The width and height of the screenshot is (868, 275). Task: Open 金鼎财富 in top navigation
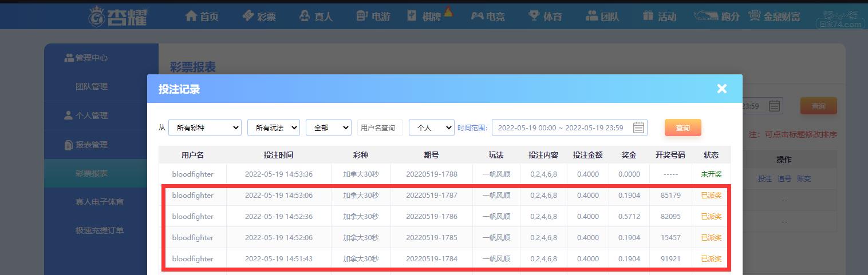click(775, 17)
